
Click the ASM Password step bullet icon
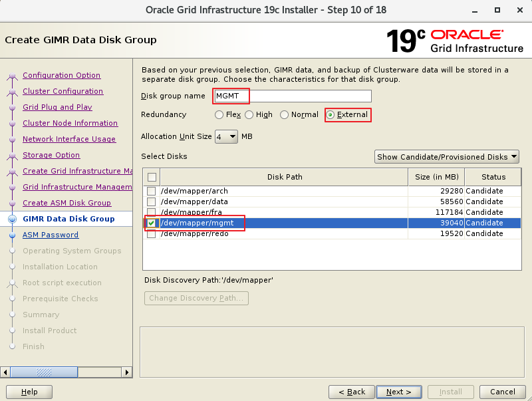pos(12,235)
